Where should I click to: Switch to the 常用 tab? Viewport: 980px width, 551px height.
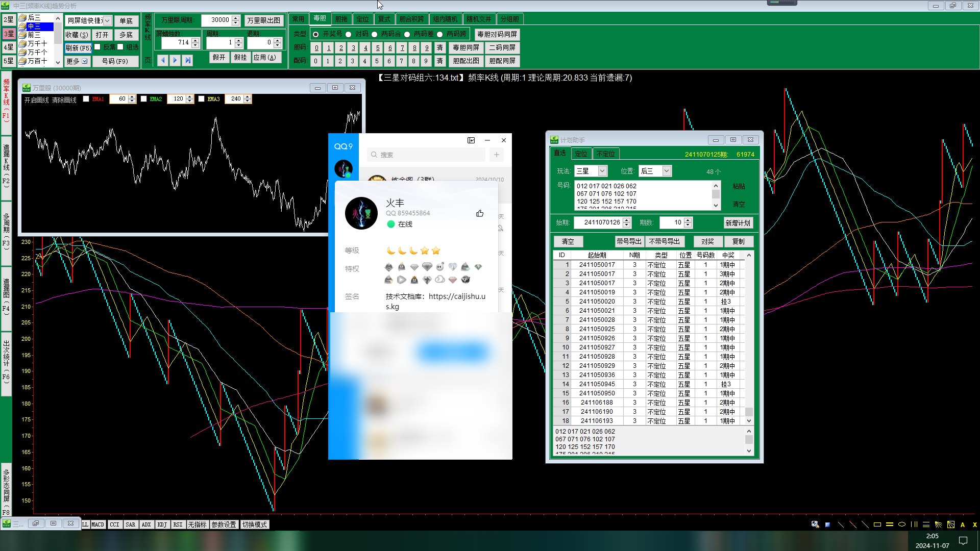pos(298,19)
